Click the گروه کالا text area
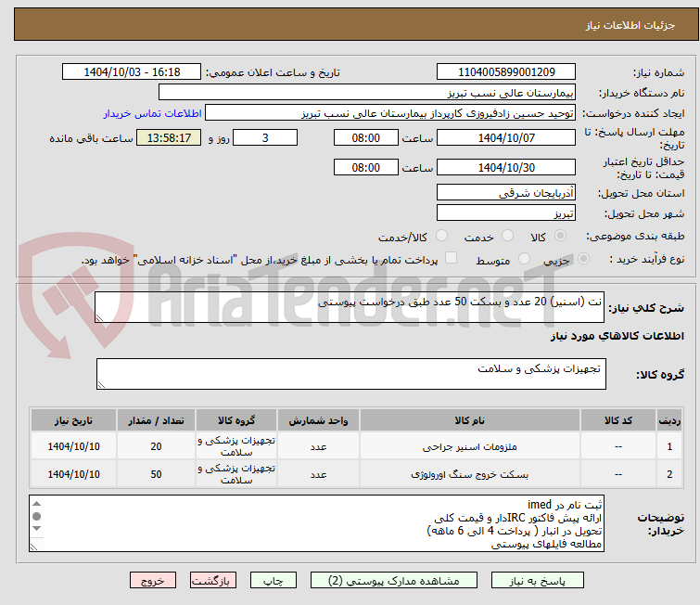The height and width of the screenshot is (605, 700). [350, 374]
